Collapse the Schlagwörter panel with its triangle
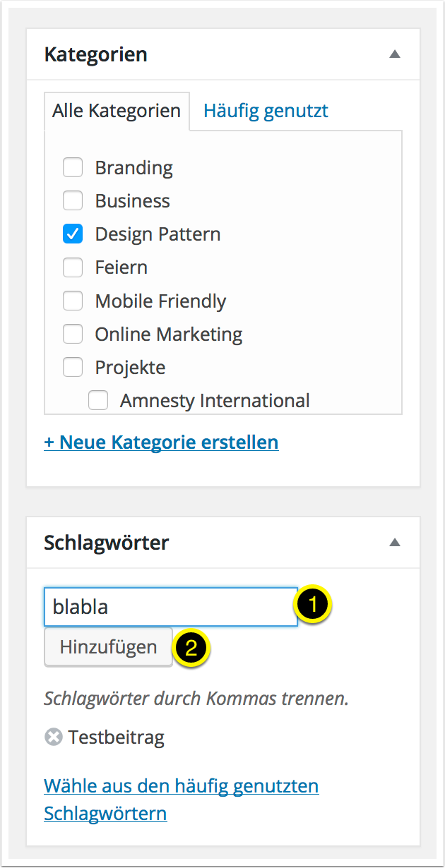The image size is (445, 868). pos(396,543)
